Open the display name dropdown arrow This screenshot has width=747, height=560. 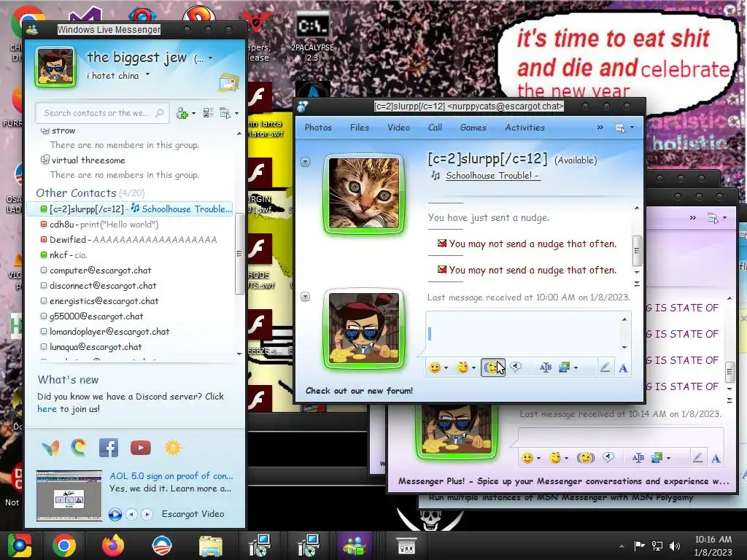(211, 58)
